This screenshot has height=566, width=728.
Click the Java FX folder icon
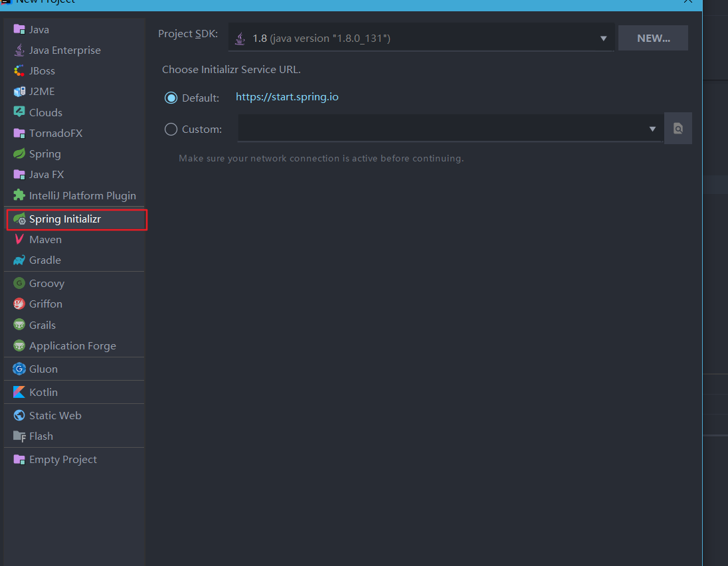[19, 175]
